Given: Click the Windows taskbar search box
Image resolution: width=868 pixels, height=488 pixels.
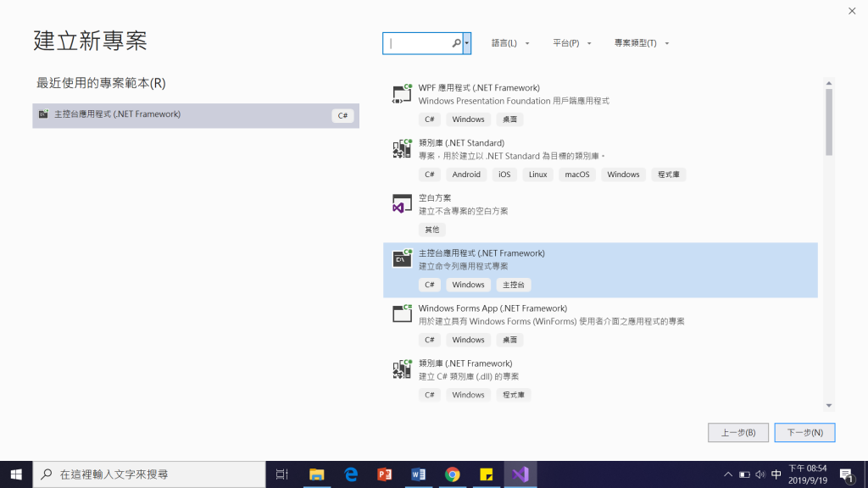Looking at the screenshot, I should [149, 474].
